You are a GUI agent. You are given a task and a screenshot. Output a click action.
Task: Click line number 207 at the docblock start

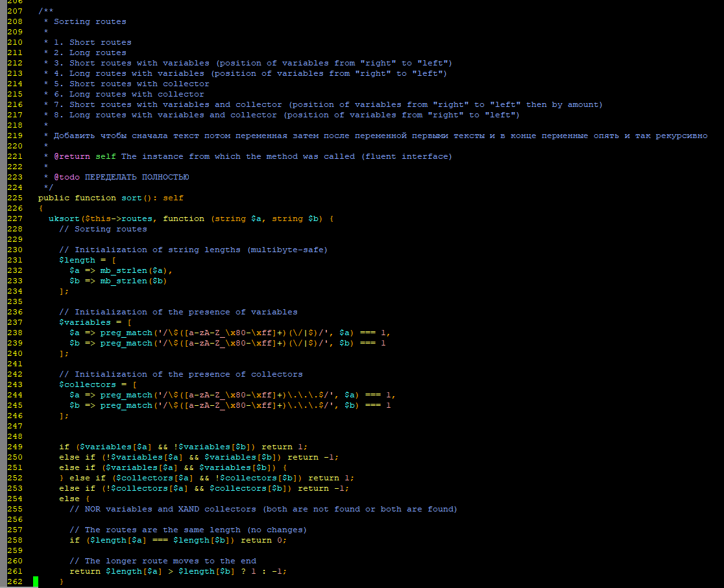click(x=14, y=11)
